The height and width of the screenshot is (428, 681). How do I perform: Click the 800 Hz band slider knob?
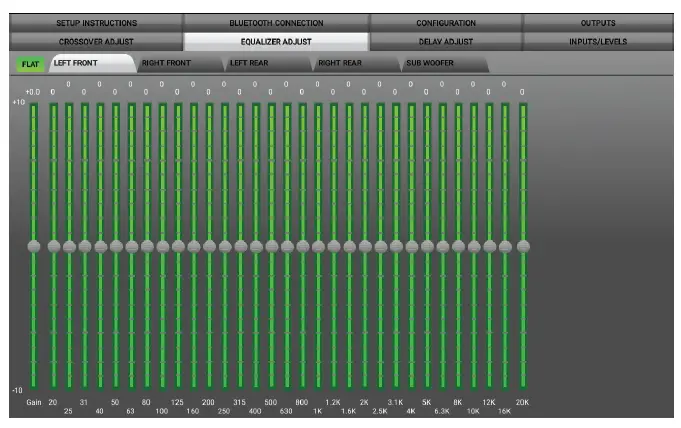(303, 246)
